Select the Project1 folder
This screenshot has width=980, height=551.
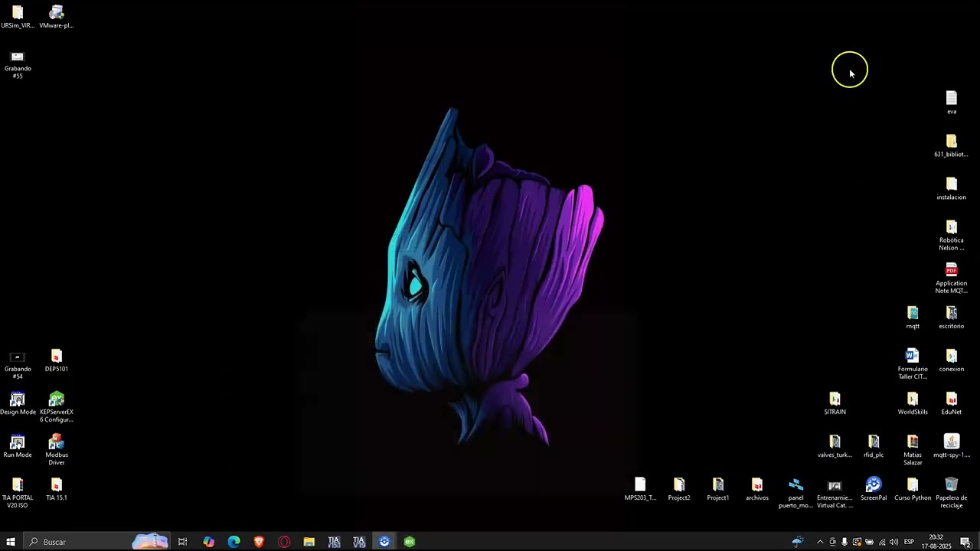click(x=718, y=490)
